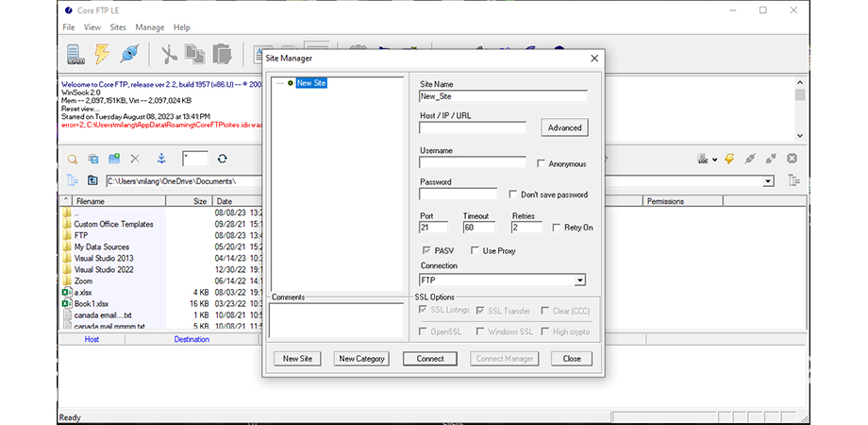Viewport: 868px width, 425px height.
Task: Create a new local folder with folder-plus icon
Action: point(114,159)
